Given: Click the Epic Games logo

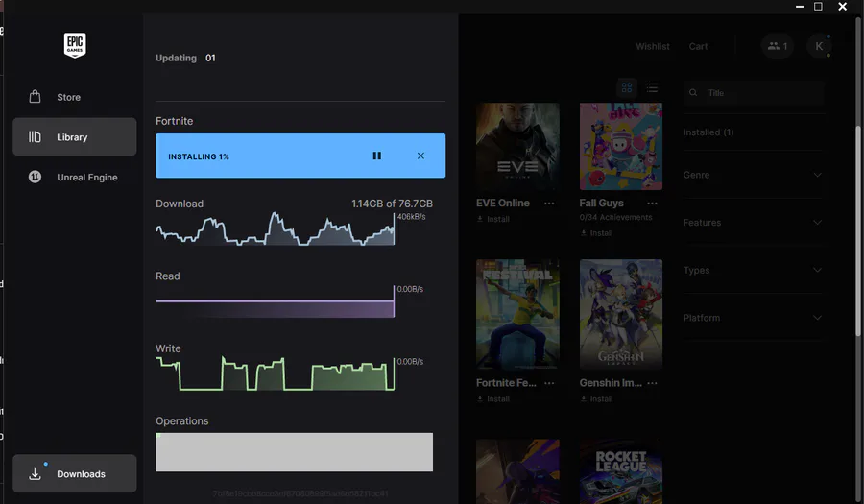Looking at the screenshot, I should [75, 45].
